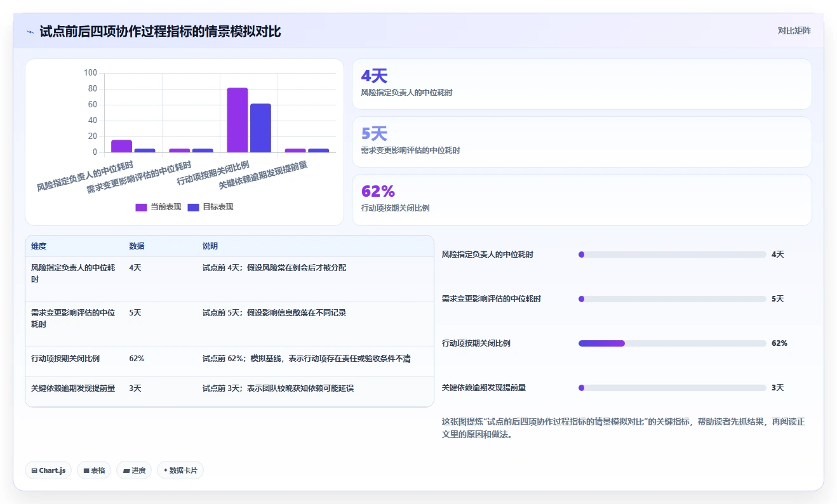Click the page title 试点前后四项协作过程指标的情景模拟对比
The width and height of the screenshot is (837, 504).
(x=160, y=32)
